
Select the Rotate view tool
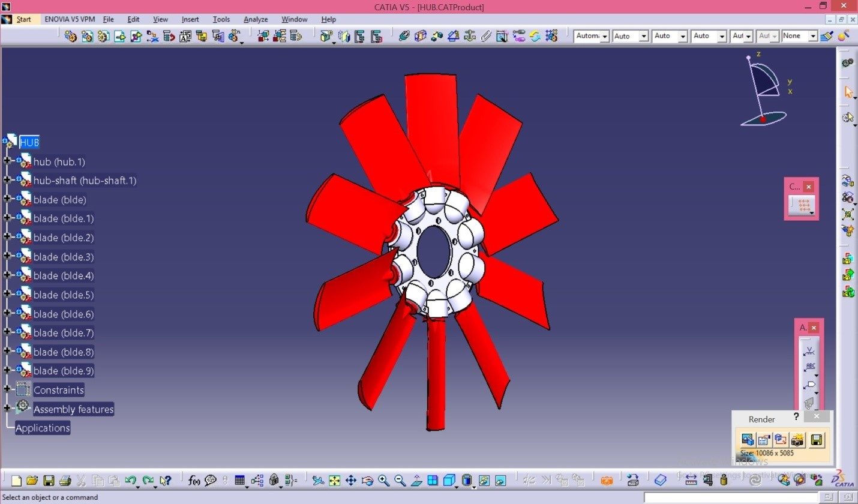[367, 481]
